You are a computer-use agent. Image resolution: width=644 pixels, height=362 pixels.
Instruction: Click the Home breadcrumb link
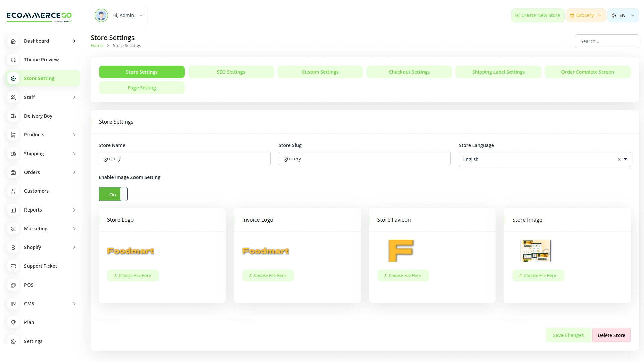click(x=97, y=45)
